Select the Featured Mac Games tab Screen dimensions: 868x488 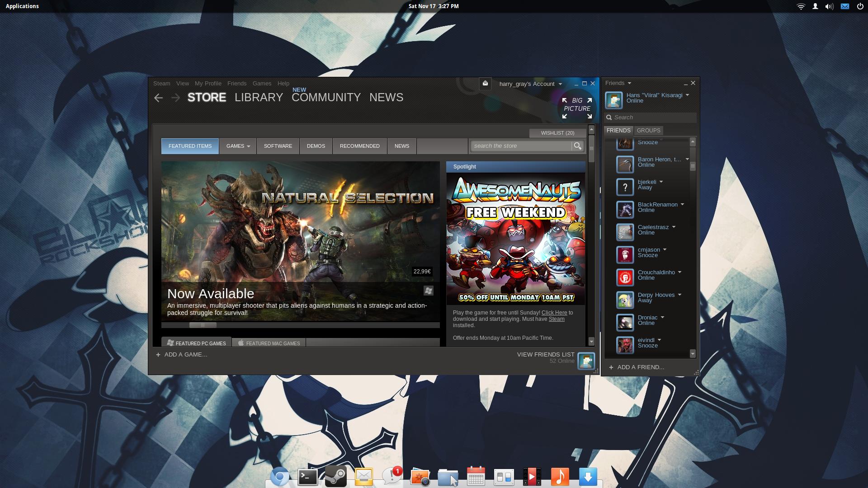pos(269,343)
